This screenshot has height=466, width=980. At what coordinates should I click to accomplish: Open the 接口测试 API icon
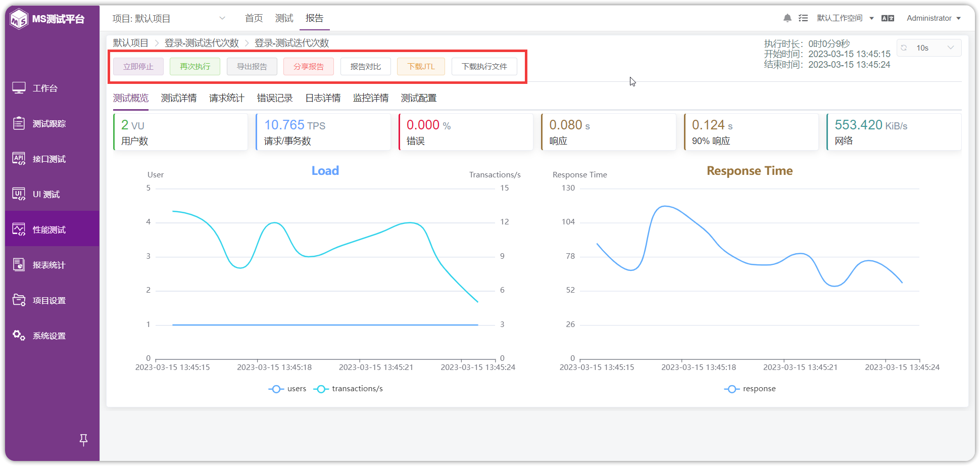pos(19,159)
